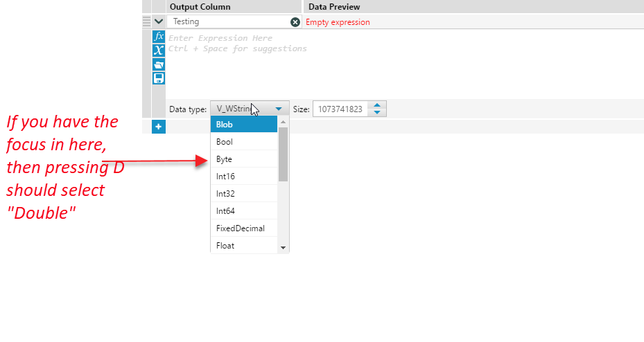Open the X columns and constants icon
The width and height of the screenshot is (644, 342).
[159, 51]
